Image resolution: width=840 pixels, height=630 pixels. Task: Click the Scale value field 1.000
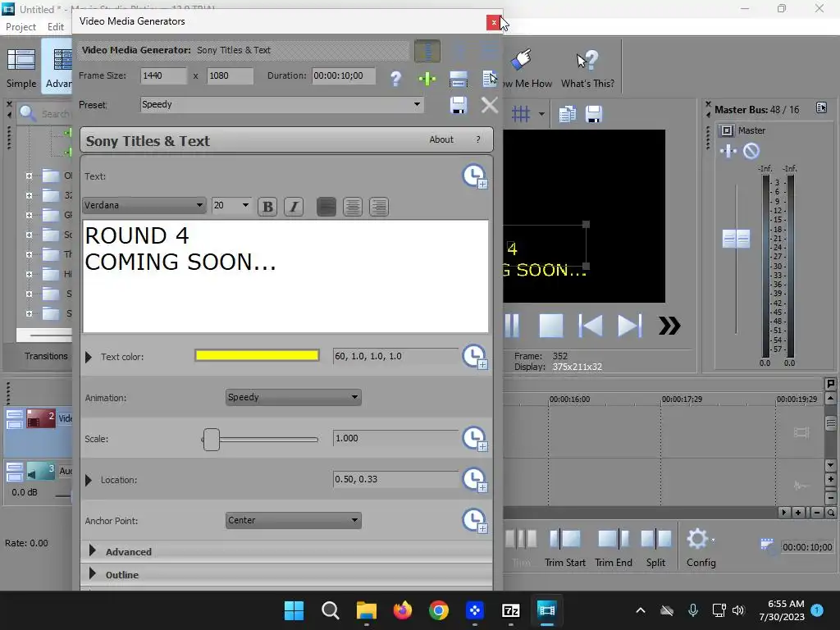(x=396, y=438)
